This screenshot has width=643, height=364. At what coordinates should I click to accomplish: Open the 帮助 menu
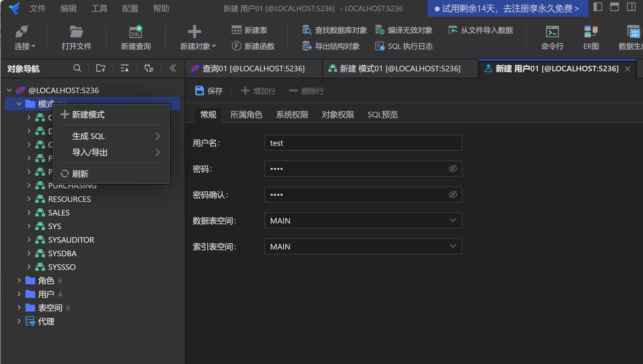pos(161,8)
